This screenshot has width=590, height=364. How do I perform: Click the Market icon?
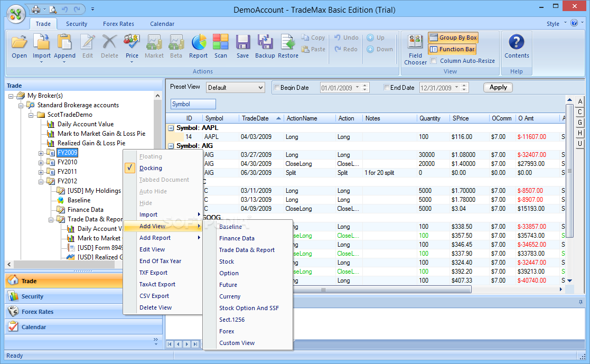click(154, 42)
